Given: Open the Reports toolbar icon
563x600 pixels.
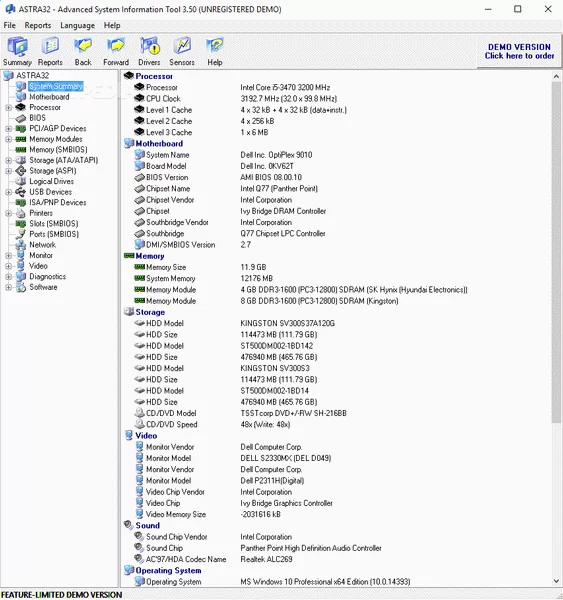Looking at the screenshot, I should pos(50,51).
